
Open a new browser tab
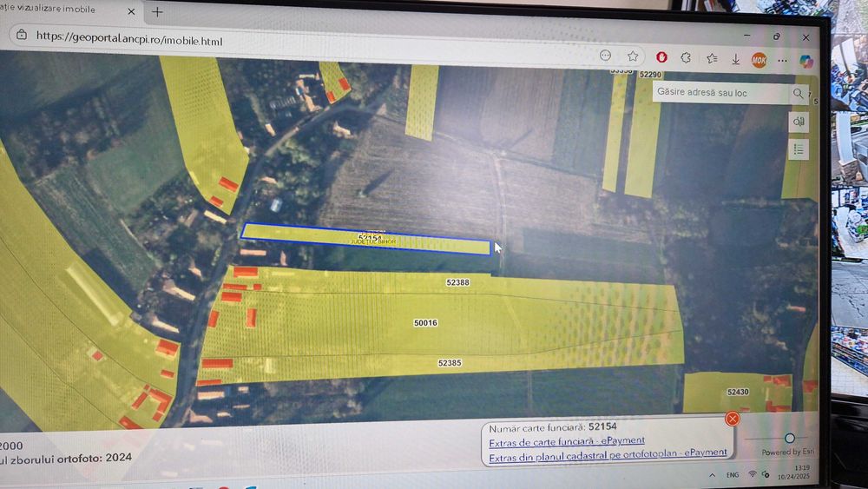coord(157,11)
